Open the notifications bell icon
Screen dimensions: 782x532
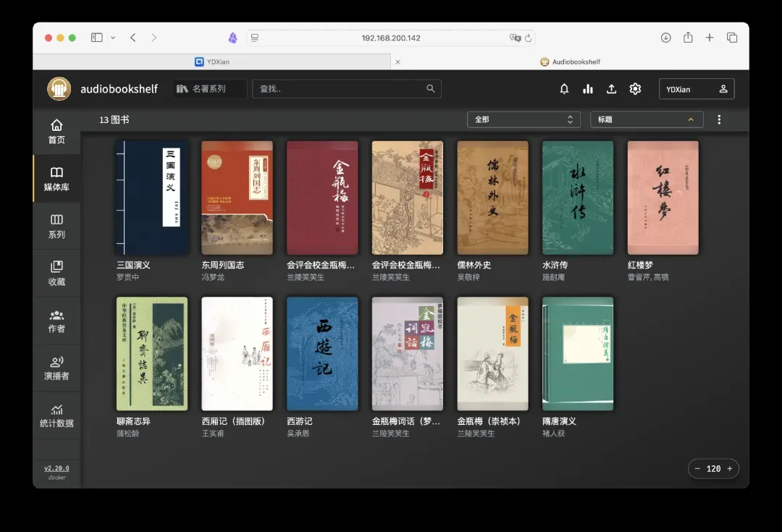[x=564, y=89]
